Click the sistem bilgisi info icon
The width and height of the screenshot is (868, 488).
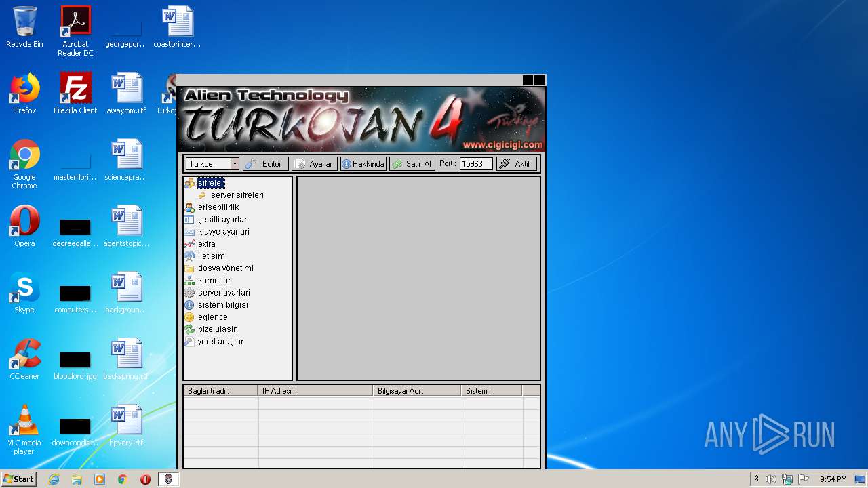189,305
